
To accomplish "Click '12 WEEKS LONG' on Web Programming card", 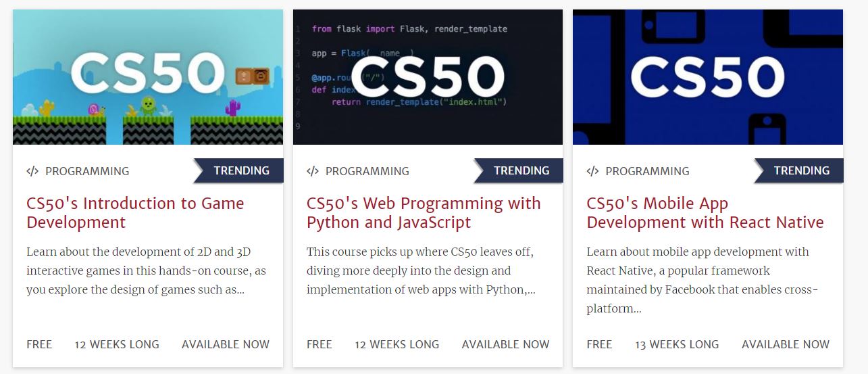I will [397, 344].
